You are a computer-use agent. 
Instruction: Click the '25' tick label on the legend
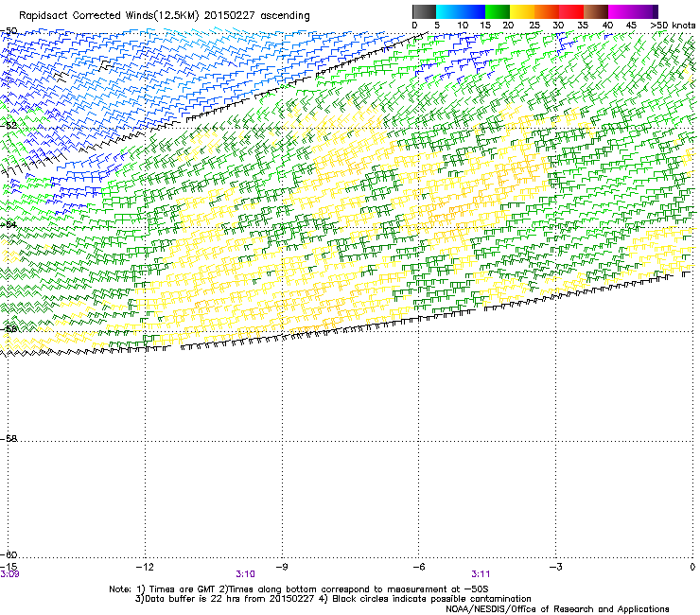click(534, 26)
